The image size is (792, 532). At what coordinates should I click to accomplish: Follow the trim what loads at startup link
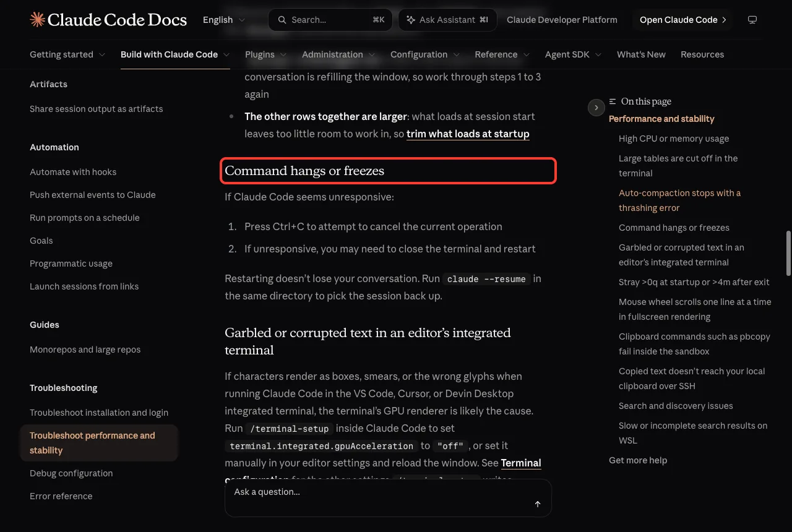click(468, 134)
